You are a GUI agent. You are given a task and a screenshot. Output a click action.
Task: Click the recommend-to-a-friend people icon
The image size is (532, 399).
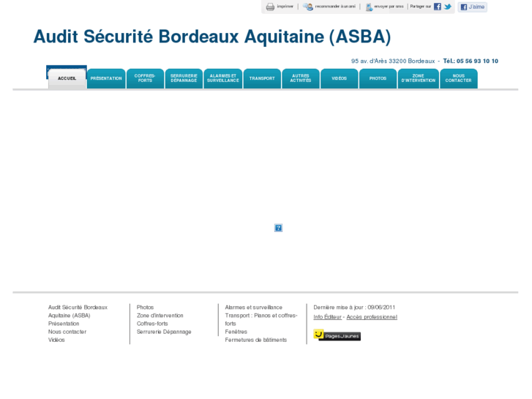coord(308,7)
